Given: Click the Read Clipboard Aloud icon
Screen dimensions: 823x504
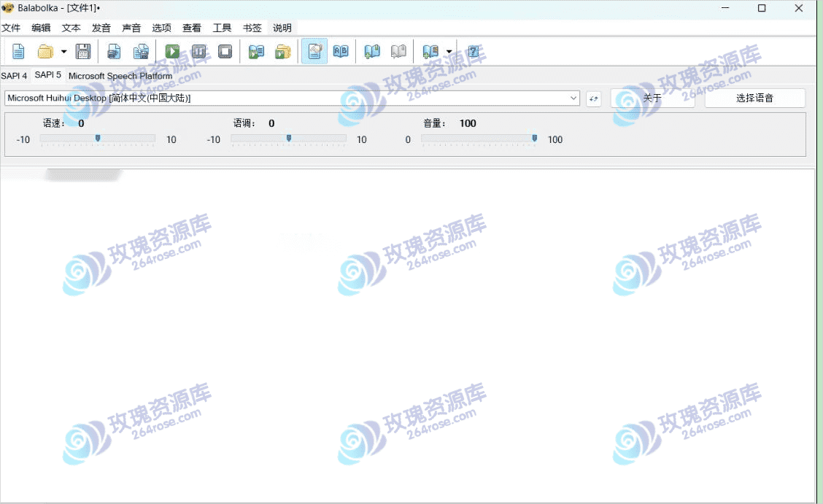Looking at the screenshot, I should point(256,51).
